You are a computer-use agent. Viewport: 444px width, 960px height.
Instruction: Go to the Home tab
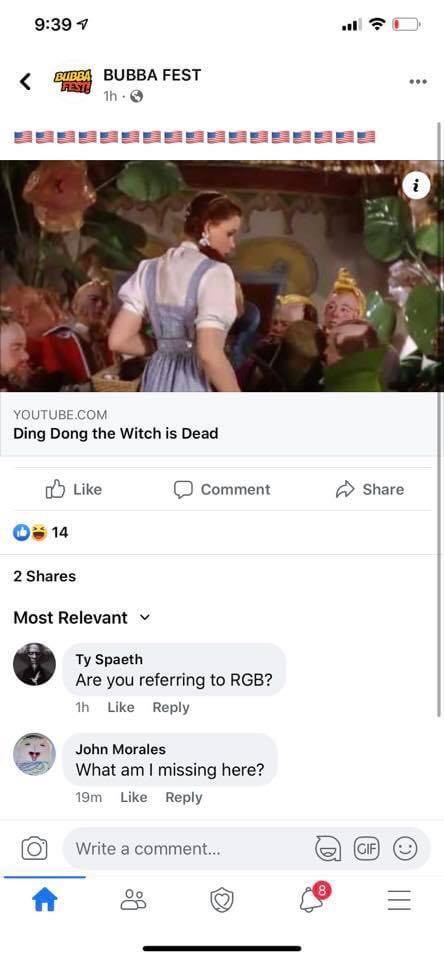(45, 899)
